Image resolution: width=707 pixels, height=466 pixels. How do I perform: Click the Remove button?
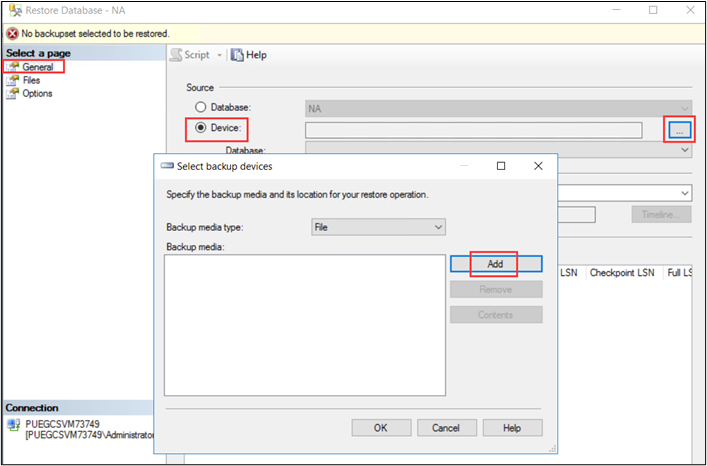496,289
